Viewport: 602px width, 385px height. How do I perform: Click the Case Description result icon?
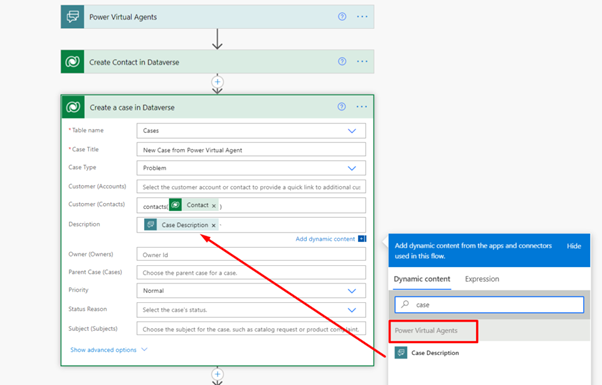401,352
